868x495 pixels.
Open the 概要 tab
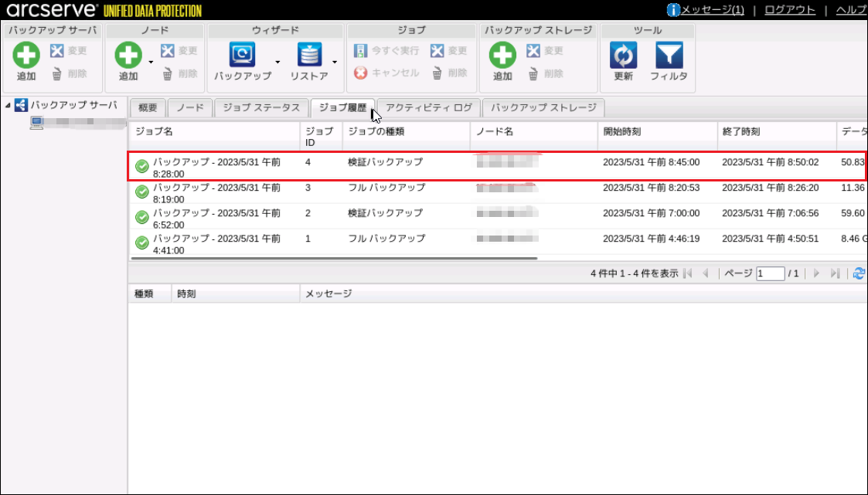pos(148,107)
